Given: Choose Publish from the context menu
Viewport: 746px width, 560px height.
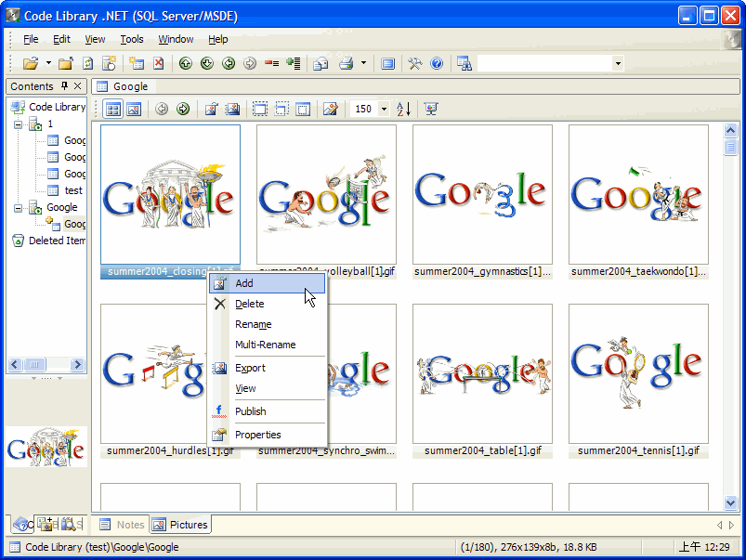Looking at the screenshot, I should 268,411.
